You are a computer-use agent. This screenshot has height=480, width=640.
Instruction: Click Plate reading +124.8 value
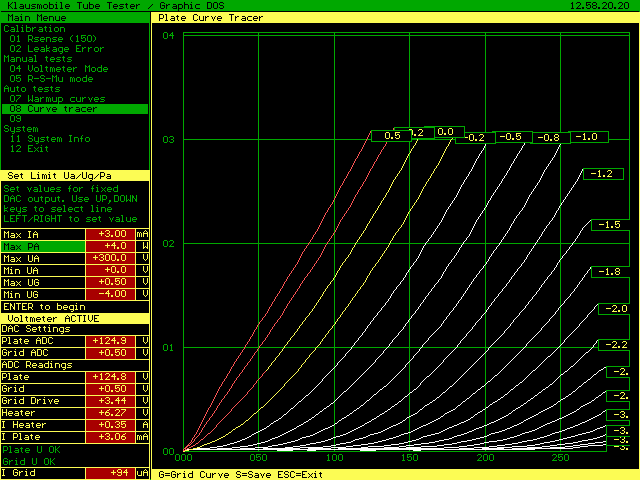point(110,377)
